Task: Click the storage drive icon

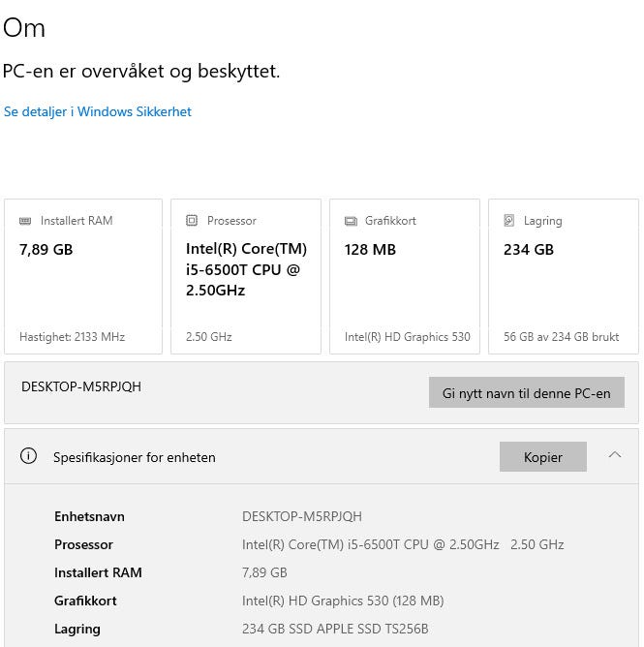Action: pyautogui.click(x=509, y=221)
